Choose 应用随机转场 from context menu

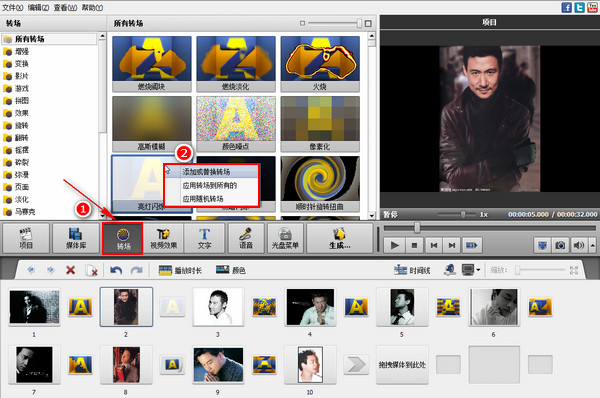(x=211, y=199)
